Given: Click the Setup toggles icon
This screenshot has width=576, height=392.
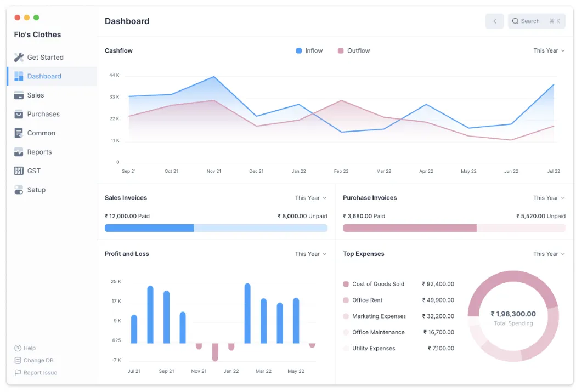Looking at the screenshot, I should pos(19,190).
